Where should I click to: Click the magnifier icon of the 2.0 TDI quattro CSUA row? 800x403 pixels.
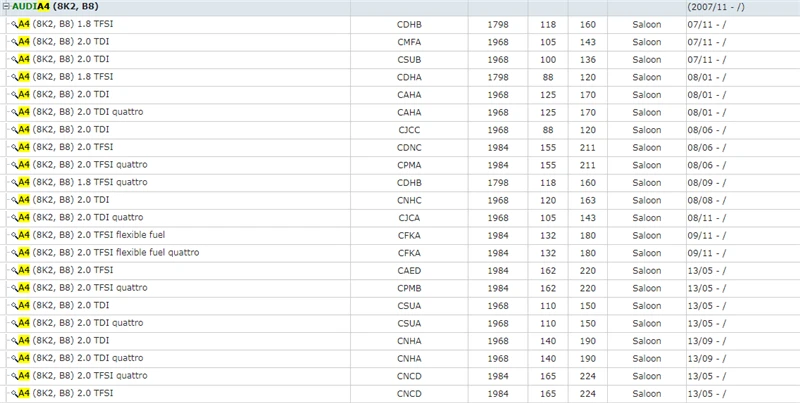tap(14, 323)
